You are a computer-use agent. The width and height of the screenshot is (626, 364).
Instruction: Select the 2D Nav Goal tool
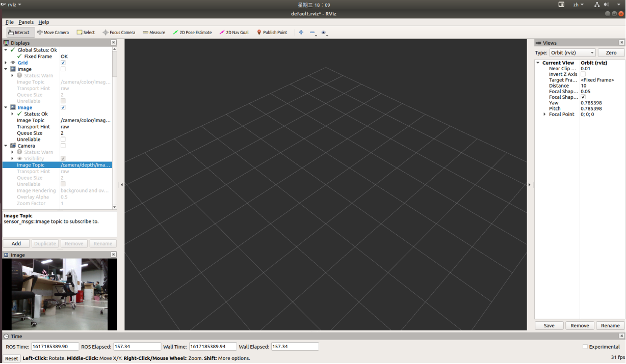234,33
